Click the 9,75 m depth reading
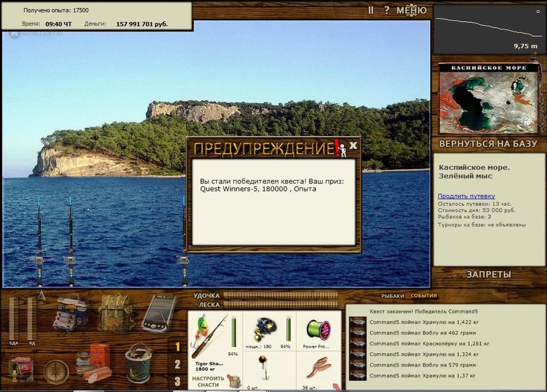 tap(526, 46)
